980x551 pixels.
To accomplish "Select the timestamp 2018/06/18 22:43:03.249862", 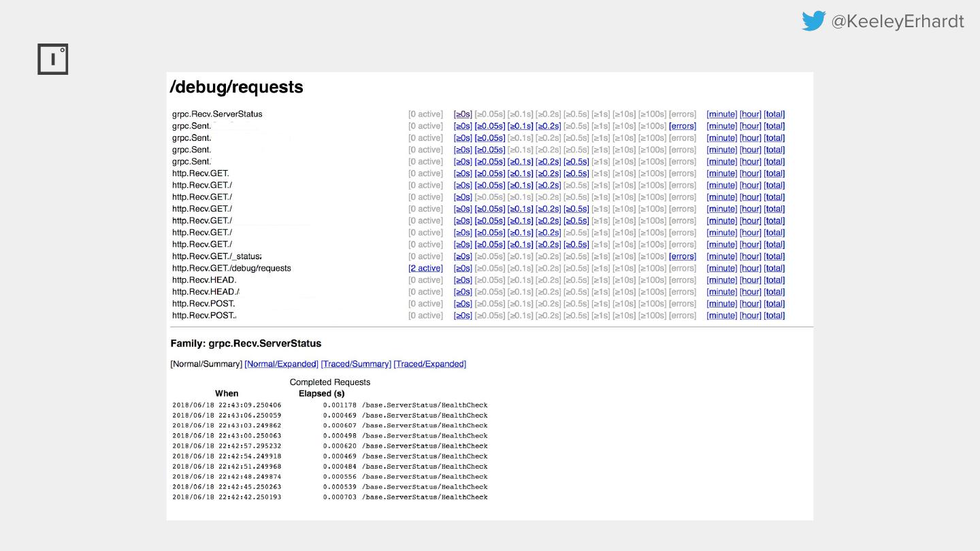I will pos(227,426).
